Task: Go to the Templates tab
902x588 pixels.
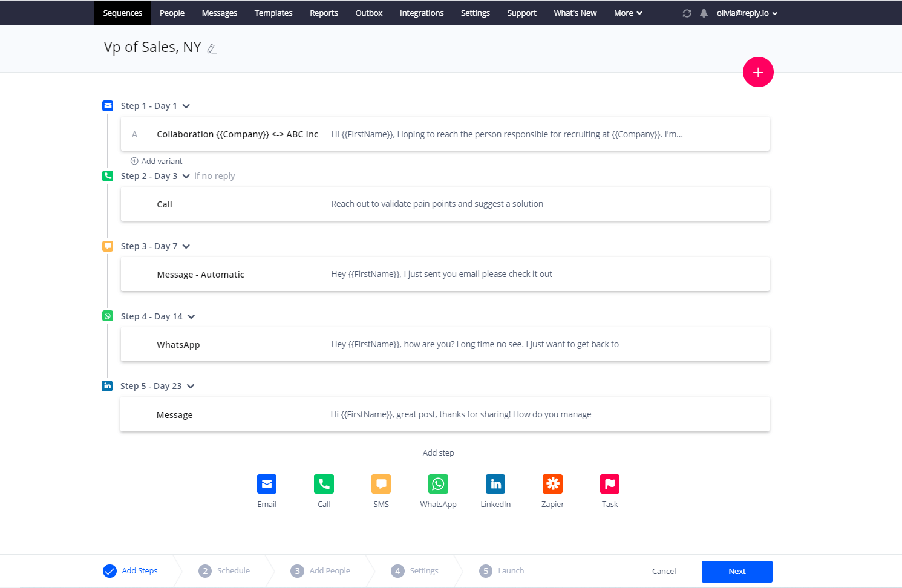Action: [x=273, y=13]
